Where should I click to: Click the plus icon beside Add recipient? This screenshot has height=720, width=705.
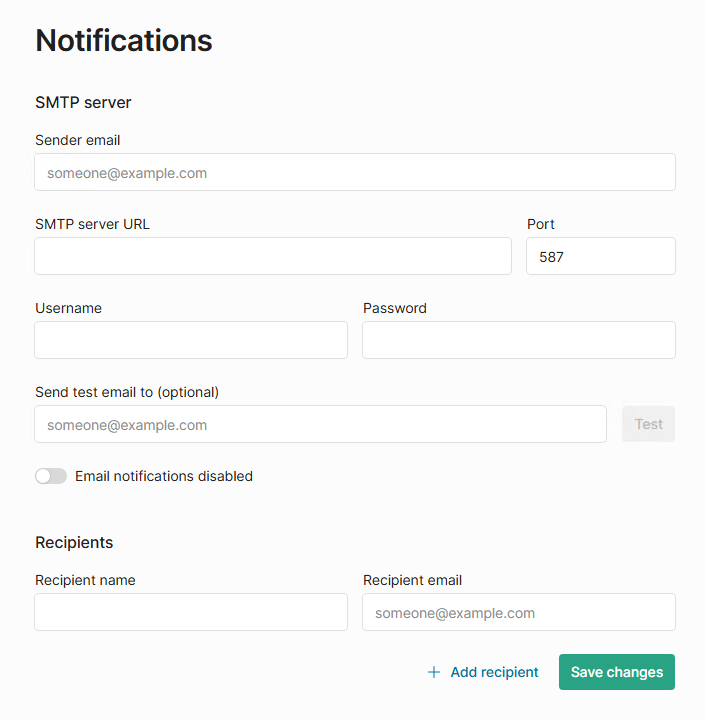434,672
